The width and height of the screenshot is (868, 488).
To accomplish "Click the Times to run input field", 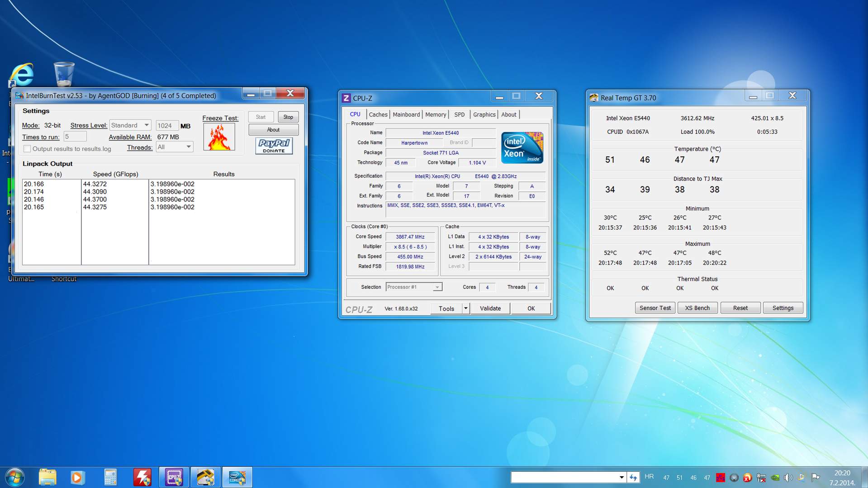I will coord(75,137).
